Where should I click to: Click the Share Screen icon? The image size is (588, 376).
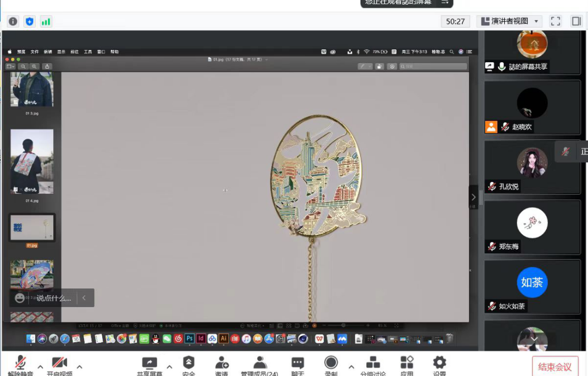tap(149, 363)
